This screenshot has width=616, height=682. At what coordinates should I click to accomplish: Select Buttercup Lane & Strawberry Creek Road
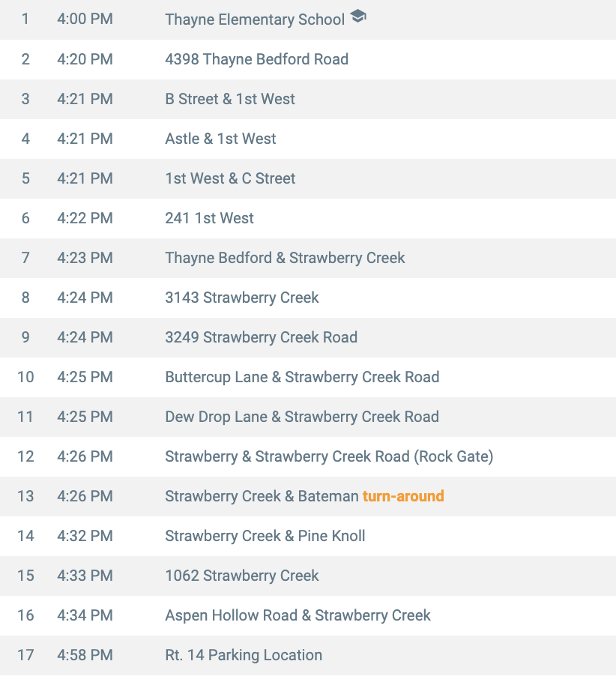click(302, 377)
